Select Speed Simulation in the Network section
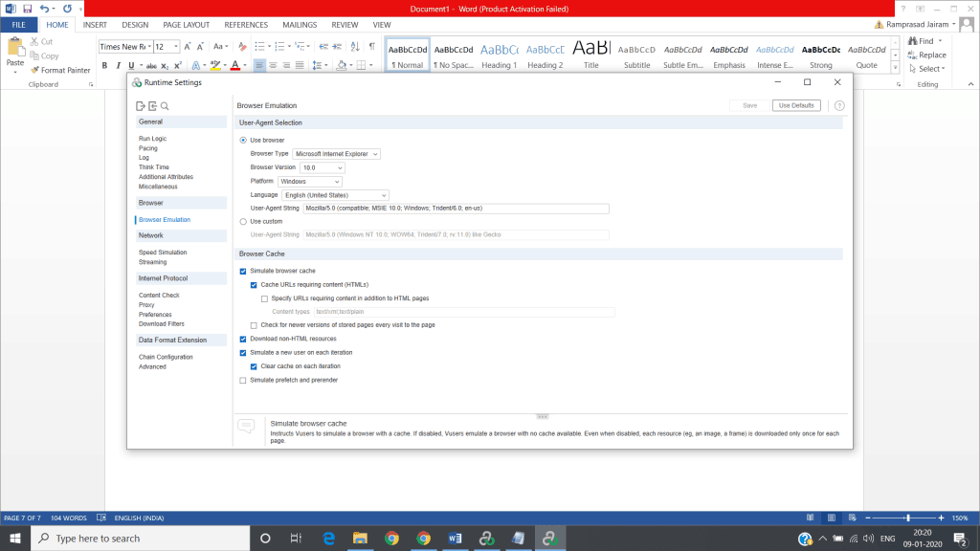Image resolution: width=980 pixels, height=551 pixels. [163, 253]
